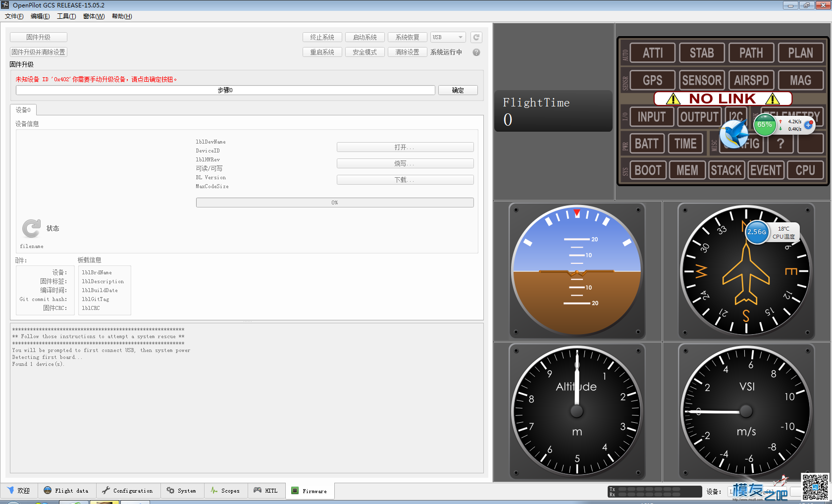The image size is (832, 504).
Task: Open the 窗体(W) menu
Action: click(x=94, y=16)
